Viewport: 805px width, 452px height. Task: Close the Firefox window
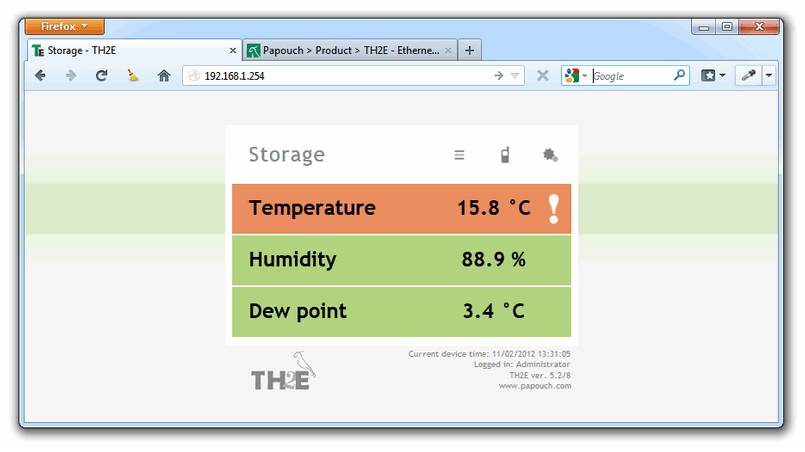(759, 27)
